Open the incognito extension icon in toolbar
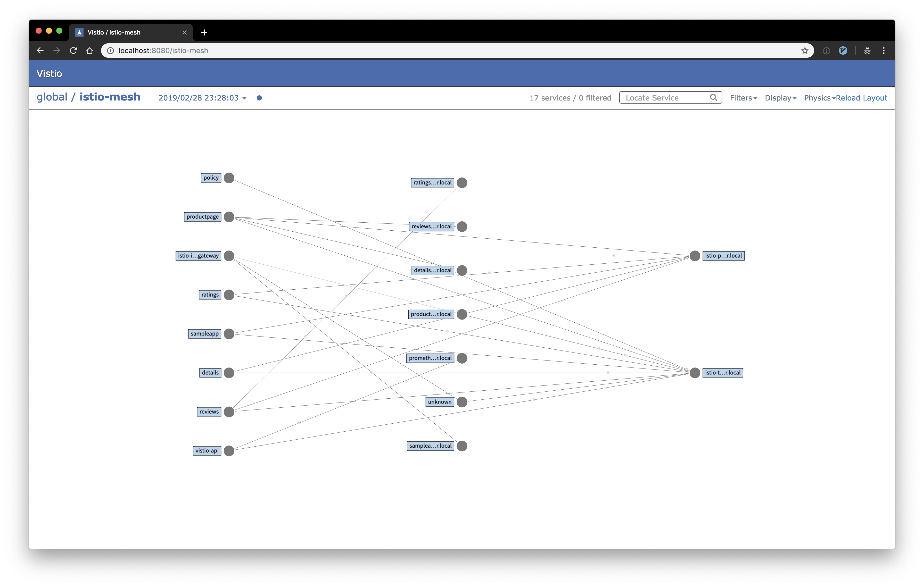Viewport: 924px width, 587px height. coord(867,51)
